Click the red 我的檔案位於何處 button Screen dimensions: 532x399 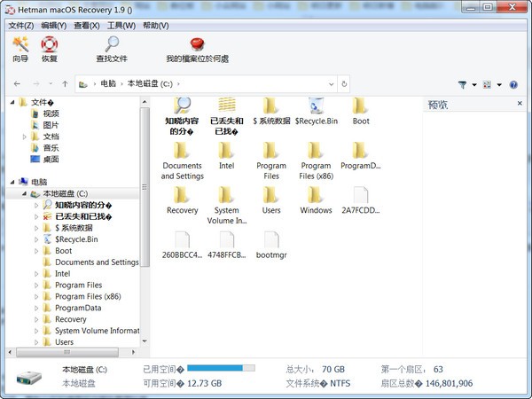click(197, 49)
